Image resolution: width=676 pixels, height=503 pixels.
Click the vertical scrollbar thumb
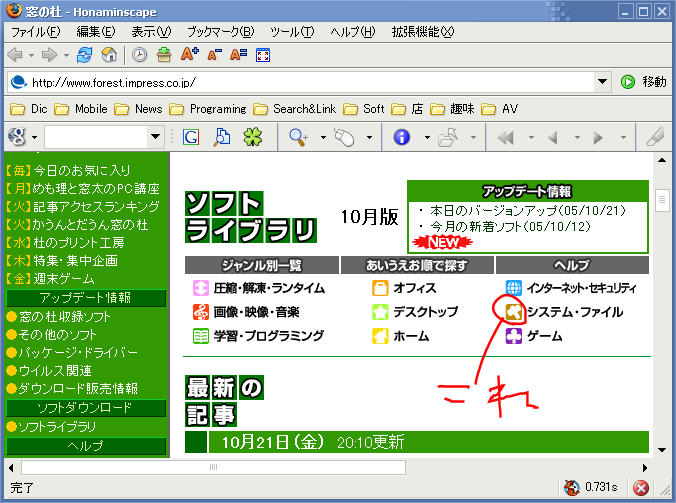tap(662, 200)
